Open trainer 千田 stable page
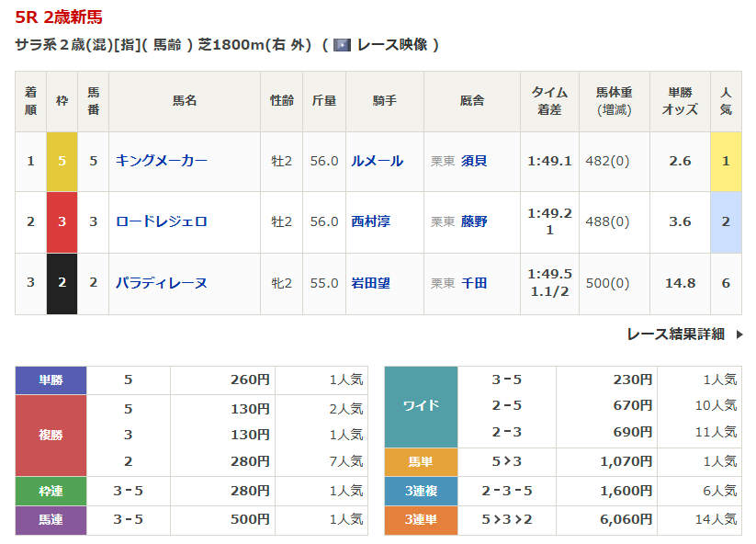Viewport: 756px width, 544px height. [x=474, y=283]
